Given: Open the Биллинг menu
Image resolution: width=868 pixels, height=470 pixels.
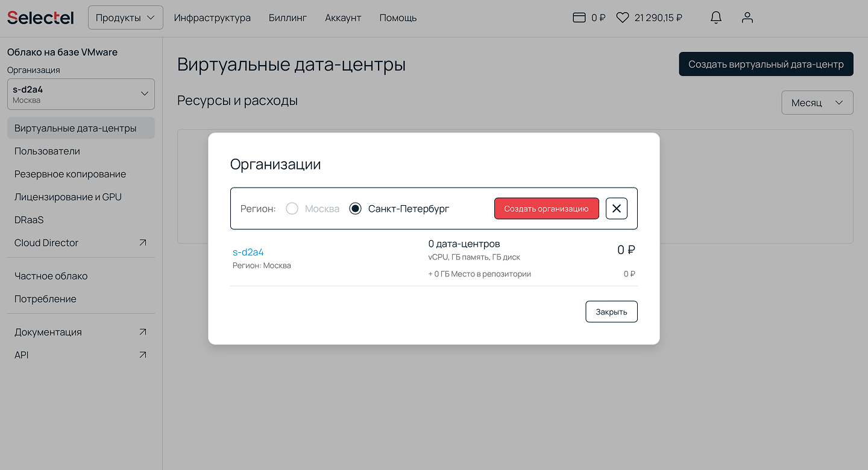Looking at the screenshot, I should coord(288,17).
